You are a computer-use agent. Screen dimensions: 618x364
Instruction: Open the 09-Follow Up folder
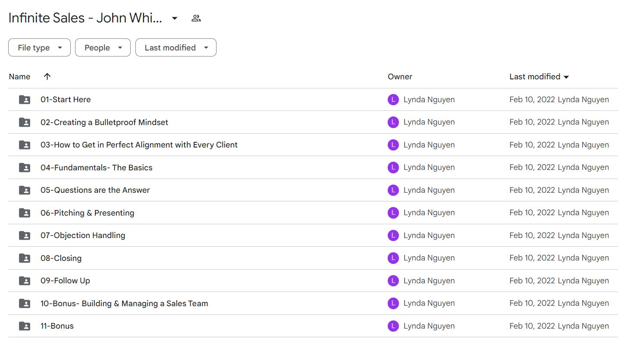pyautogui.click(x=65, y=281)
